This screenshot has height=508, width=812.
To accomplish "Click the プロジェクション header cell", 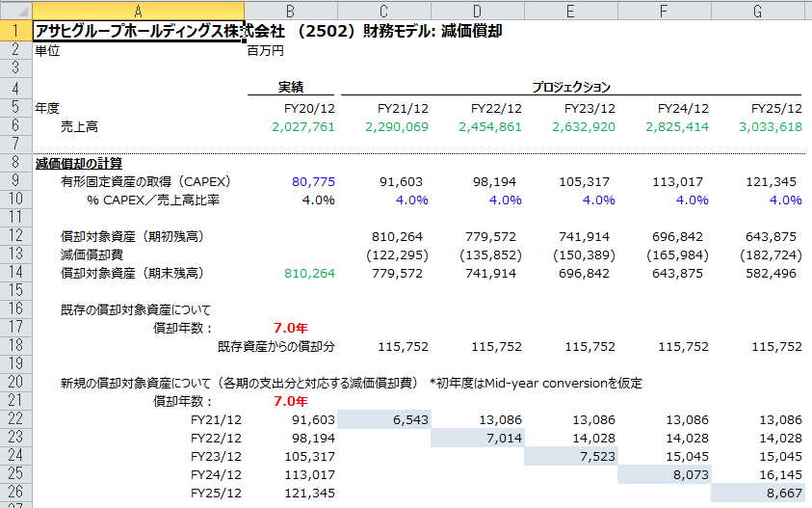I will 571,87.
